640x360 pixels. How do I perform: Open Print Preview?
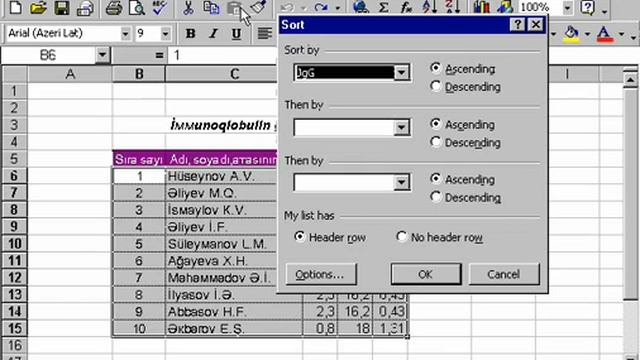click(x=137, y=7)
